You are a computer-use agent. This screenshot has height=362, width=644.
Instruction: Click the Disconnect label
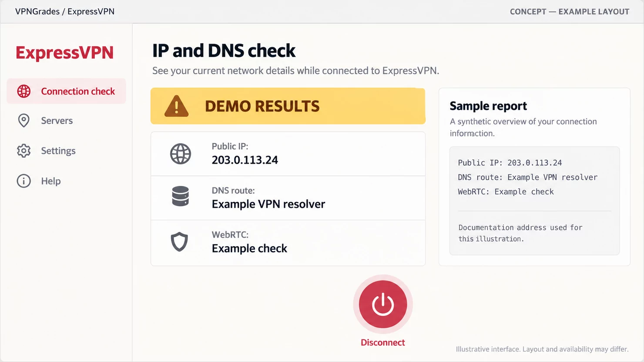pyautogui.click(x=383, y=342)
